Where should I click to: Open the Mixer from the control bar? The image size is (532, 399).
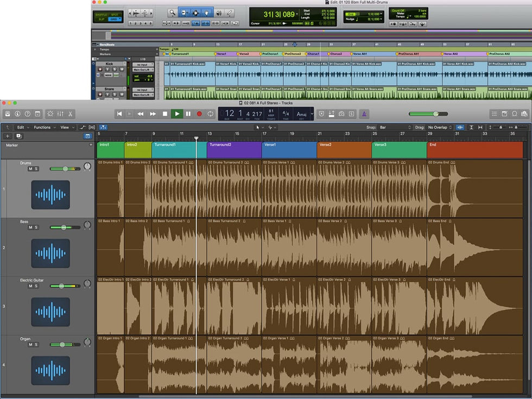point(60,114)
